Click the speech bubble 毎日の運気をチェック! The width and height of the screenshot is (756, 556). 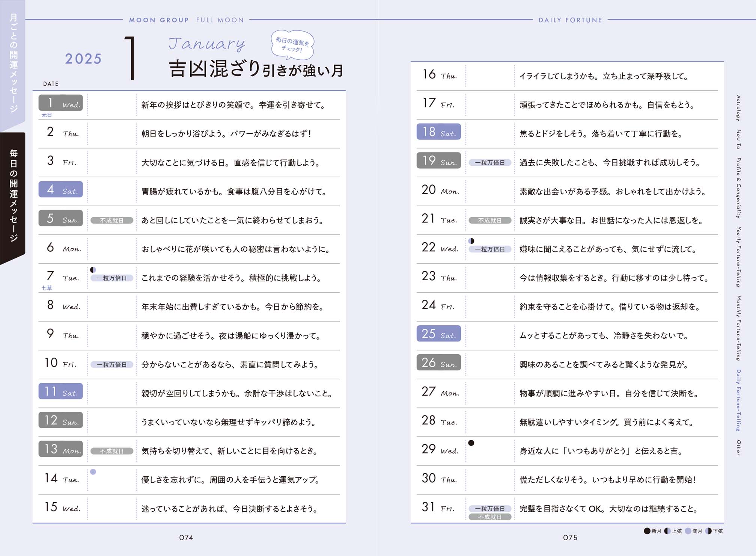292,45
